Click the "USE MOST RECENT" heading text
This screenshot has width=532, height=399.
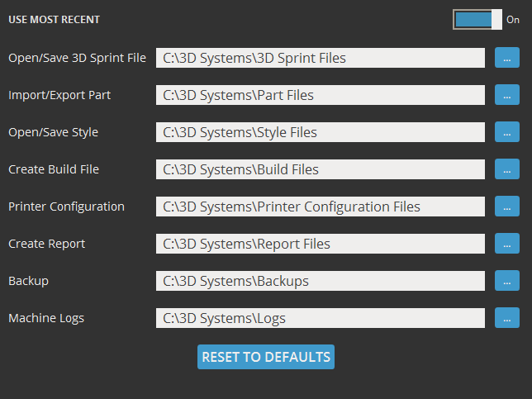(x=54, y=19)
